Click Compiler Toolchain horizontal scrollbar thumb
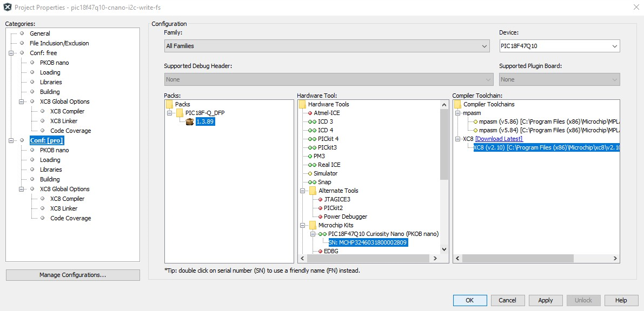This screenshot has height=311, width=644. tap(517, 259)
